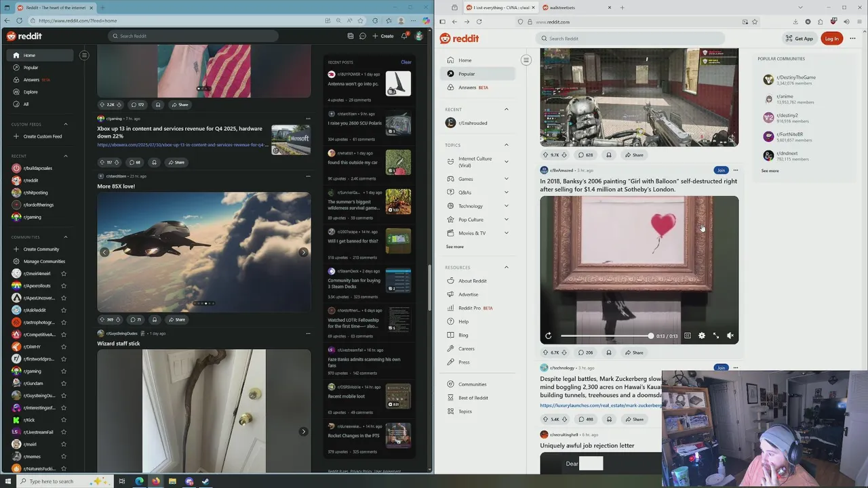Collapse the sidebar with the hamburger button in dark Reddit
Image resolution: width=868 pixels, height=488 pixels.
pyautogui.click(x=84, y=55)
